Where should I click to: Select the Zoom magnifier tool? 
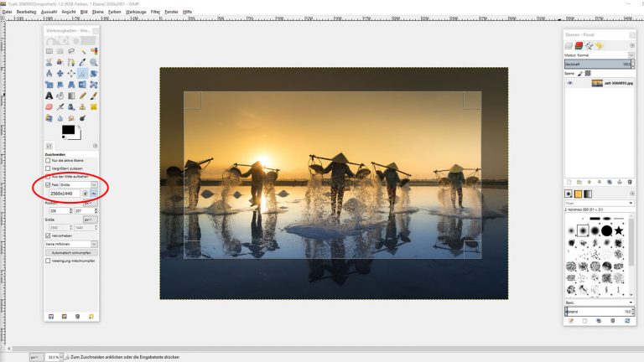pyautogui.click(x=93, y=63)
